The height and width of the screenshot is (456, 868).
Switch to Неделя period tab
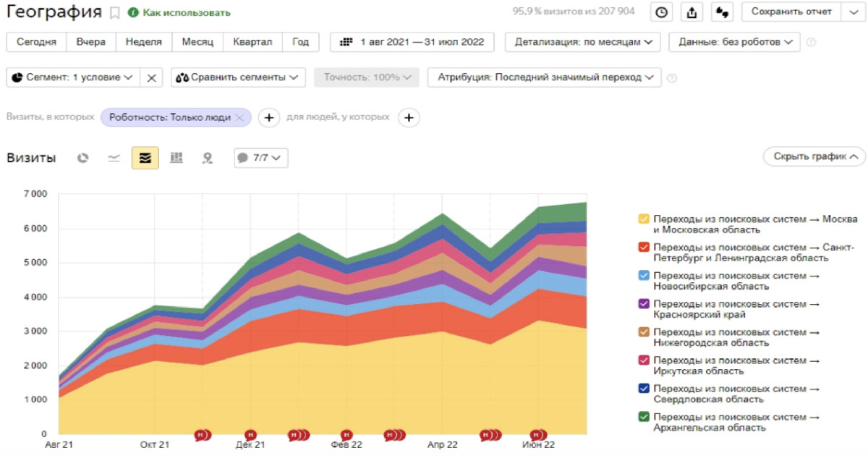[143, 42]
